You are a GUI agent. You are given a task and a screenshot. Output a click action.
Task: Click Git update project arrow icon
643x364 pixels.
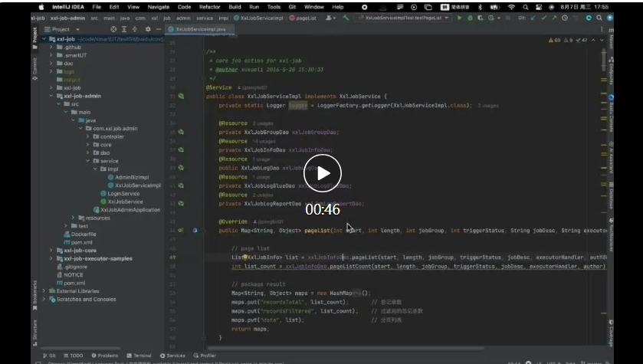[x=533, y=18]
